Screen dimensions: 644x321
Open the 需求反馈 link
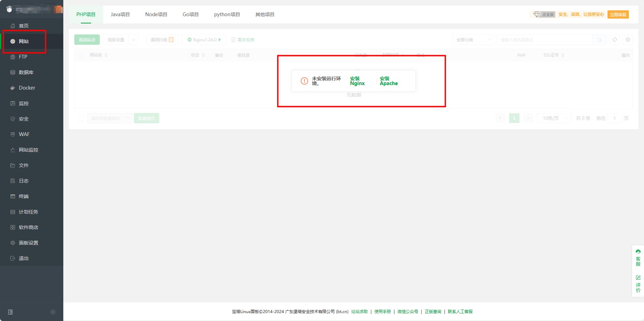(x=243, y=40)
